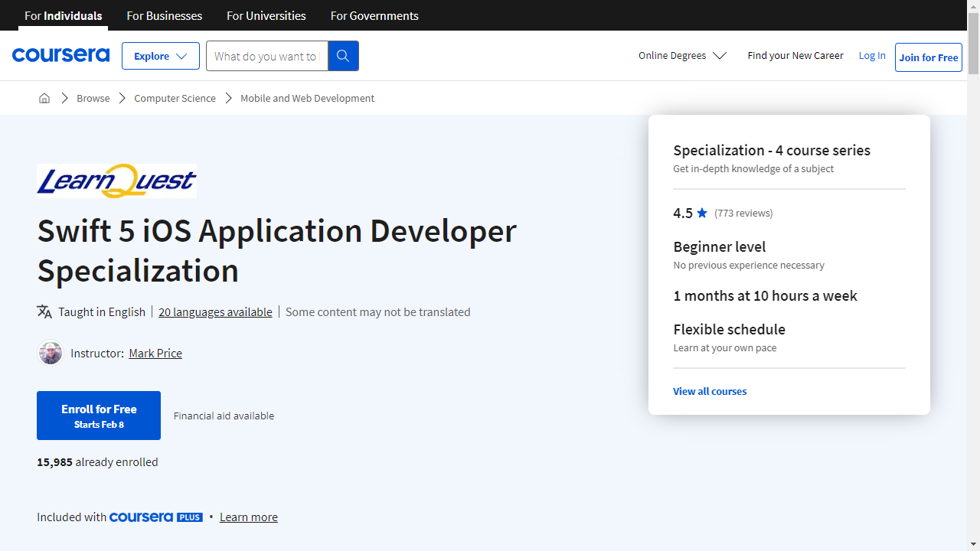
Task: Switch to For Individuals tab
Action: [x=63, y=15]
